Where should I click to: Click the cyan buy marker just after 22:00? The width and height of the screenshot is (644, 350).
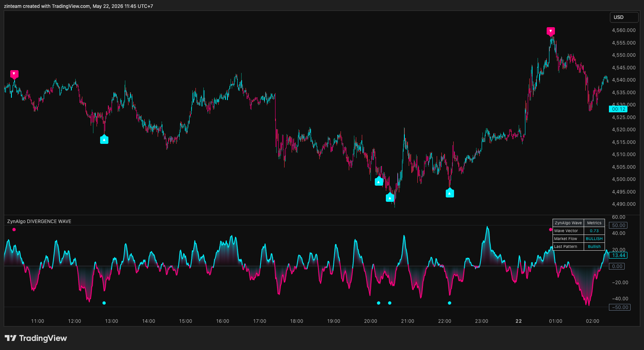pos(450,193)
